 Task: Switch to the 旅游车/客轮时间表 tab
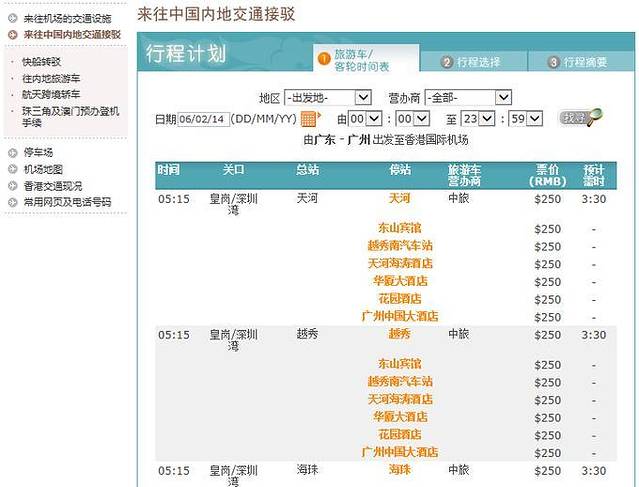tap(360, 60)
